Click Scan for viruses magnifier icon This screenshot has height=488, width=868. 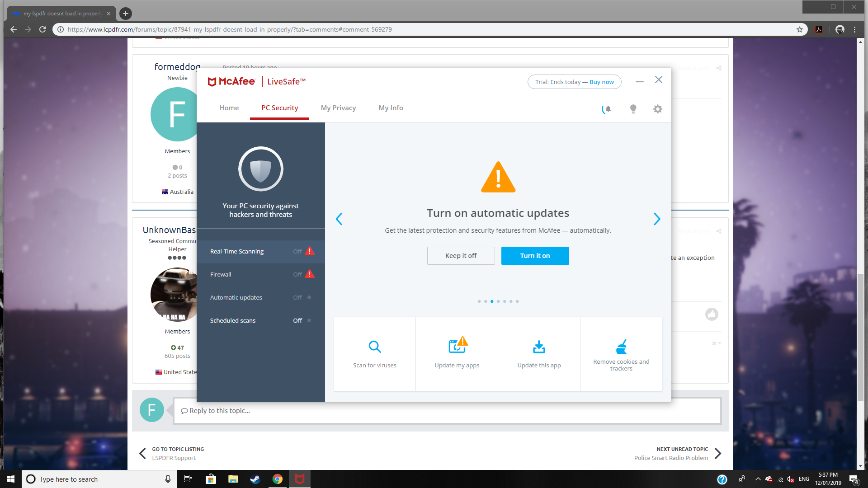click(x=374, y=347)
